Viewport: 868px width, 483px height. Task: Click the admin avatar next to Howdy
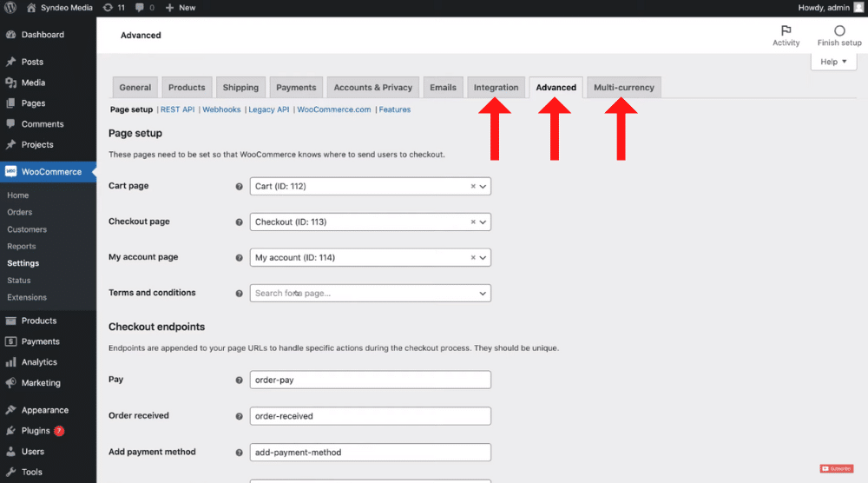tap(858, 8)
